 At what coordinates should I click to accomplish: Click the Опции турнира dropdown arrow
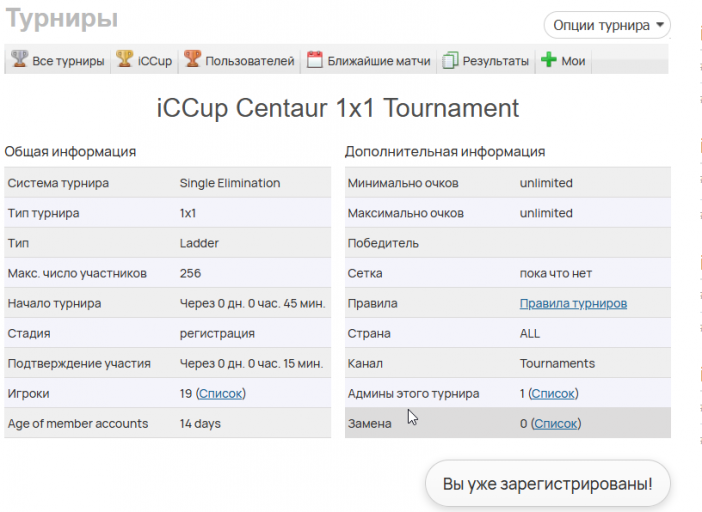click(660, 25)
